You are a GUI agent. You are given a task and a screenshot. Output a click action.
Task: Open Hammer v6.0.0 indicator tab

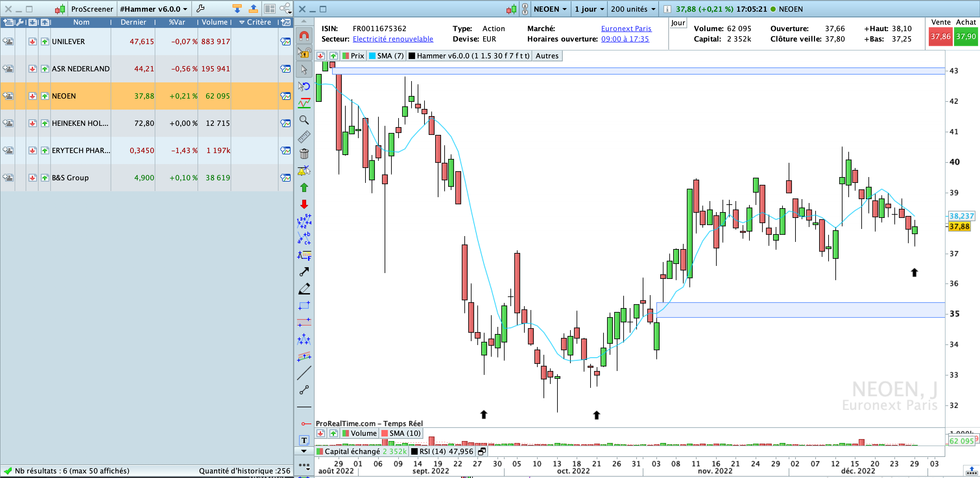(x=469, y=56)
